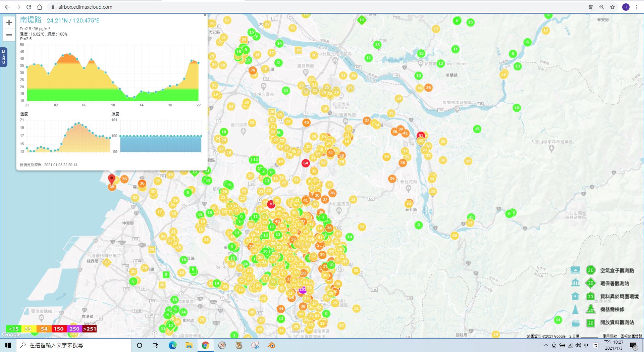Click the purple 250 legend swatch
The width and height of the screenshot is (644, 352).
coord(74,329)
